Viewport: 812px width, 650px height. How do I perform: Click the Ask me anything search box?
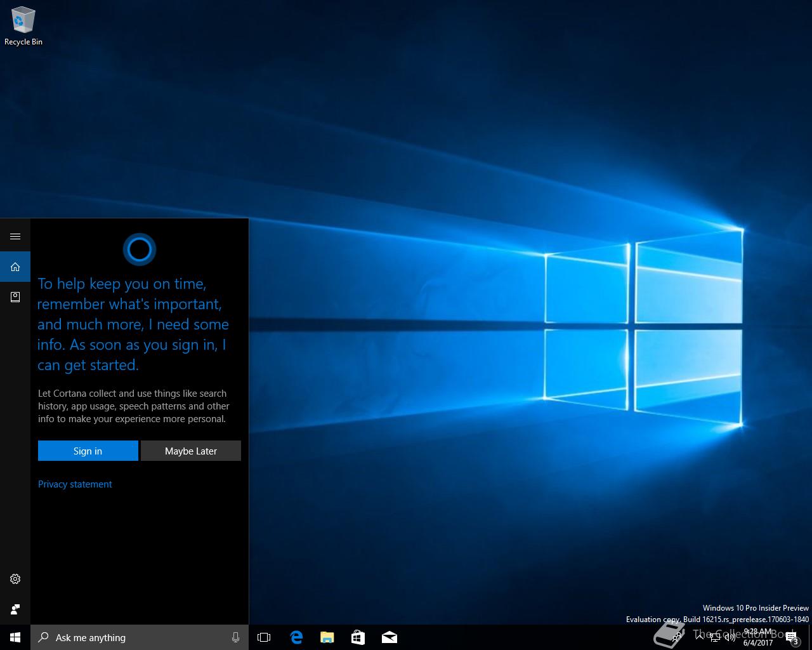[131, 637]
